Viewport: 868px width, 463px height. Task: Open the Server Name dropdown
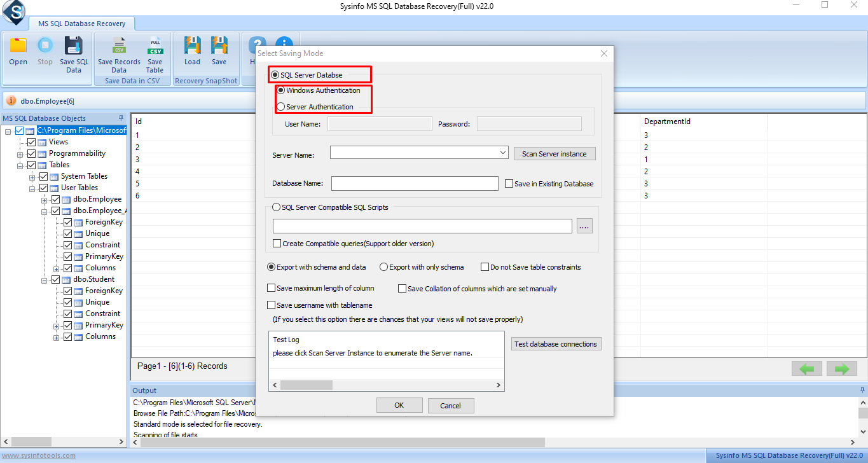[503, 153]
